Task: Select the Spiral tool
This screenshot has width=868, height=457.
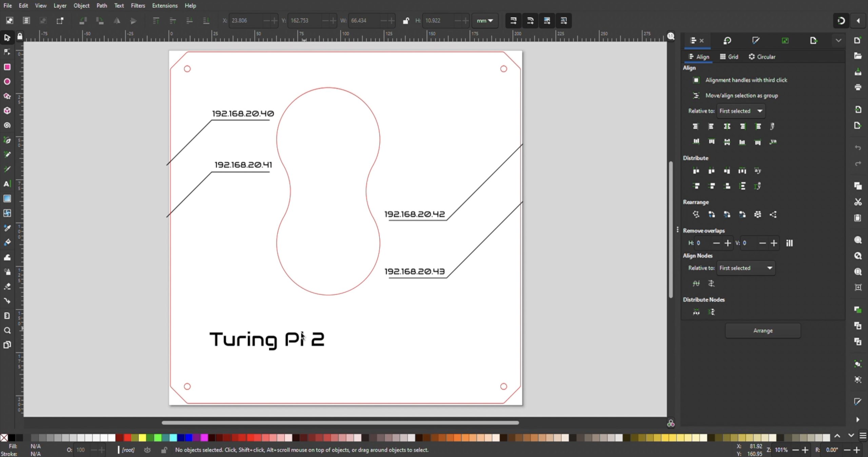Action: pos(7,126)
